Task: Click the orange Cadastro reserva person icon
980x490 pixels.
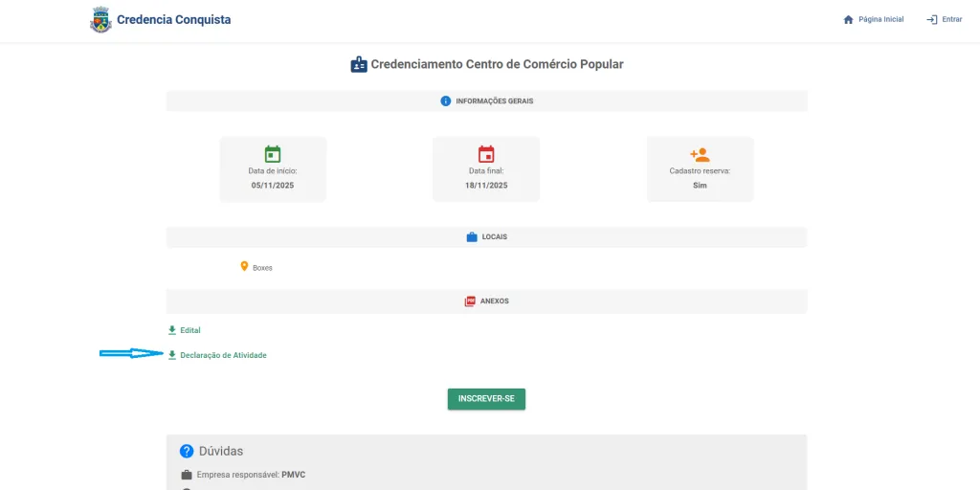Action: (700, 154)
